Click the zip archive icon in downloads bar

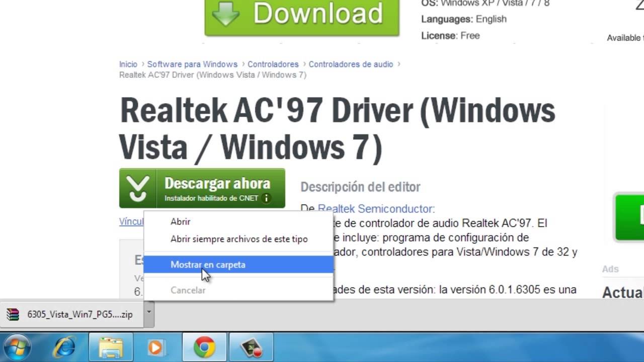[13, 315]
